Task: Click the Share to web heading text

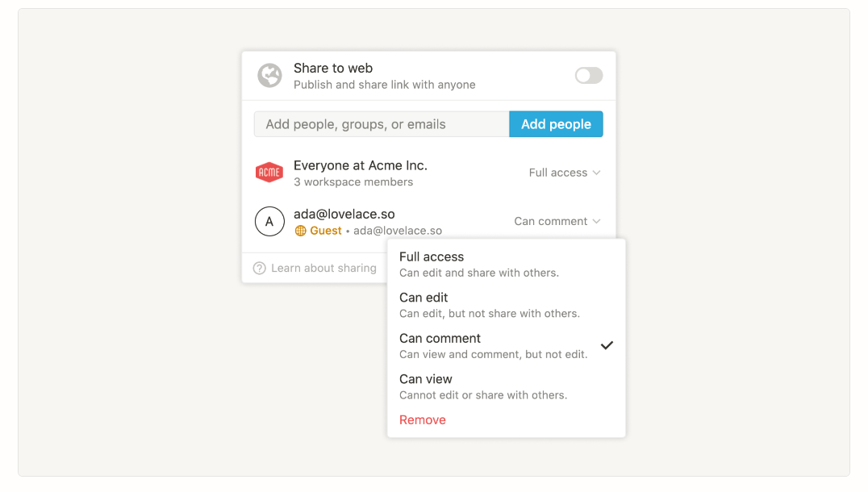Action: point(333,69)
